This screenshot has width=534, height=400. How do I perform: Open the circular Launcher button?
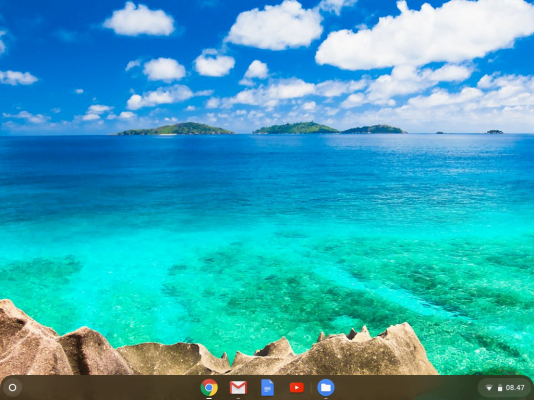click(12, 387)
